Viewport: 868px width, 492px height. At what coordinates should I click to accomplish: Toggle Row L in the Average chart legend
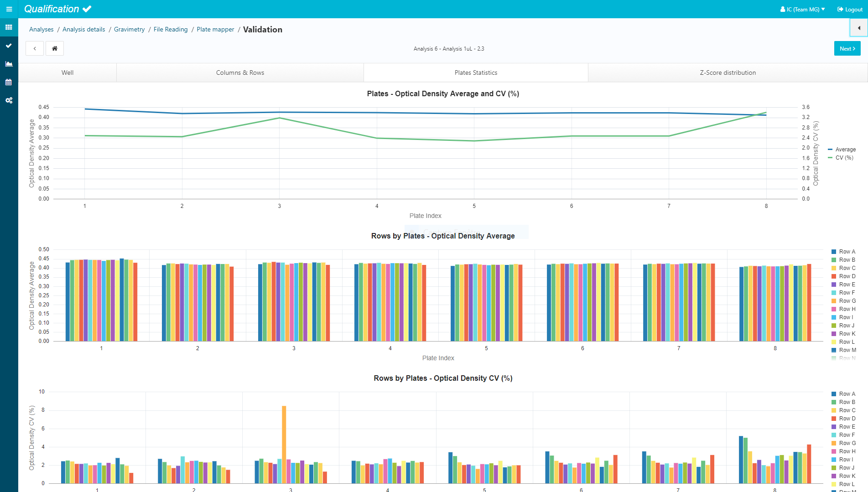pos(843,342)
